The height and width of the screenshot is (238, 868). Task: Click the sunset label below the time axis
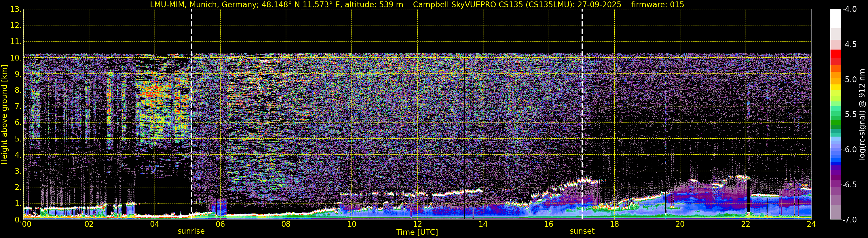pyautogui.click(x=582, y=231)
